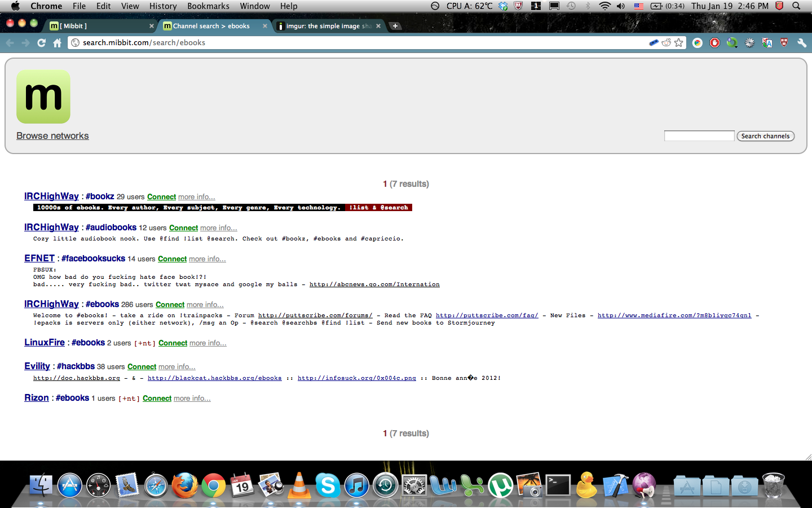Launch Skype from the dock

[x=328, y=485]
